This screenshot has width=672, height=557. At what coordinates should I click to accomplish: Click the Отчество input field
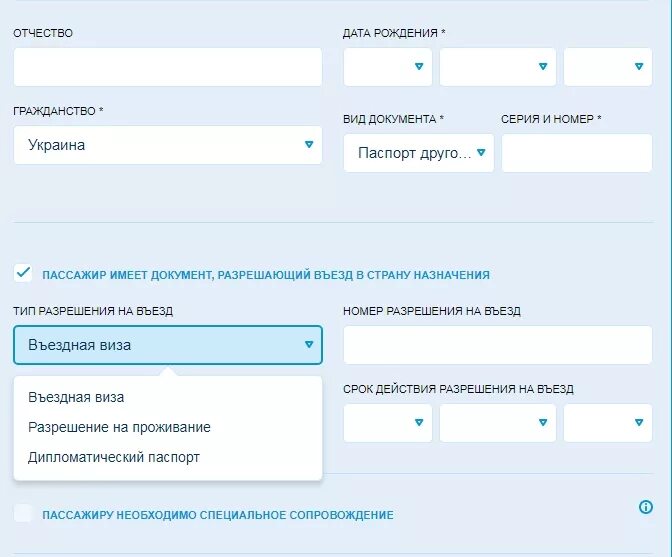tap(168, 67)
